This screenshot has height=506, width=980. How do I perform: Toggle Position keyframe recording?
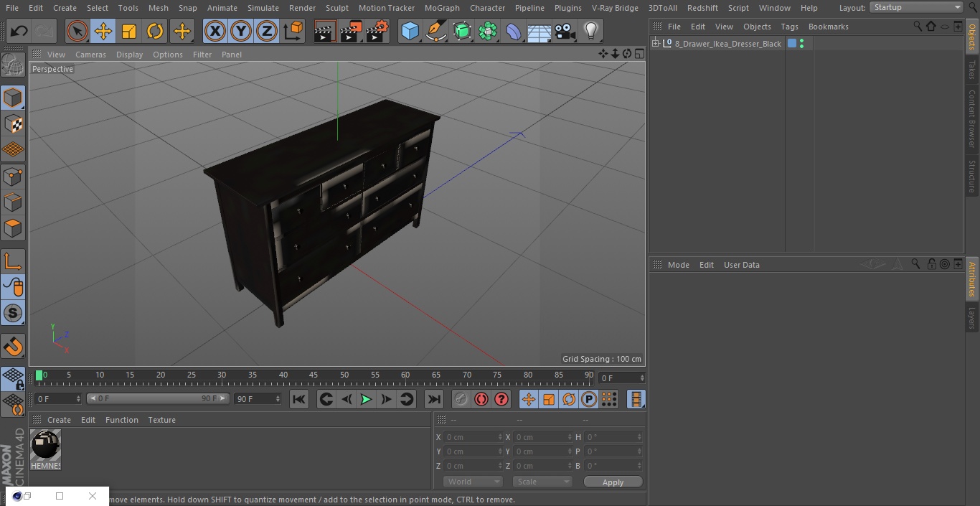529,399
